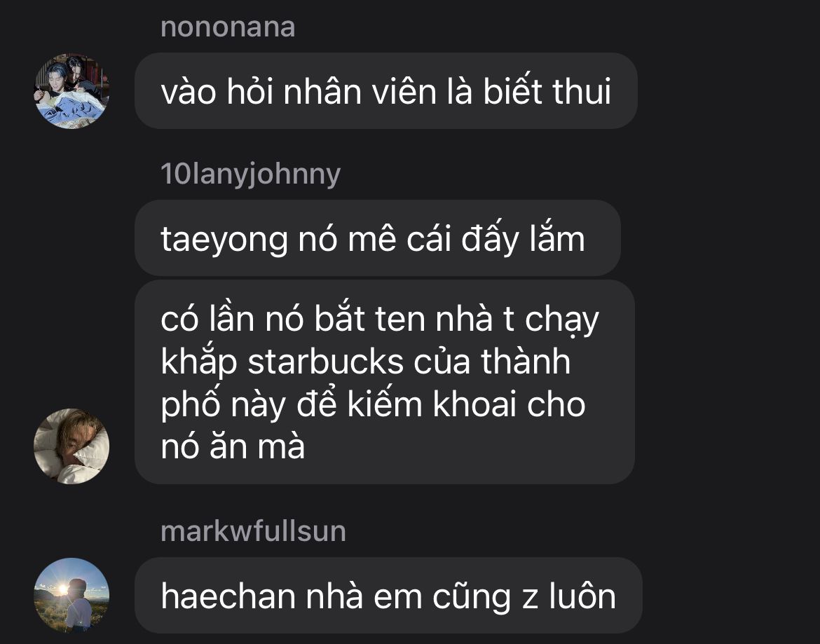820x644 pixels.
Task: Click the word "luôn" ending the last message
Action: 582,596
